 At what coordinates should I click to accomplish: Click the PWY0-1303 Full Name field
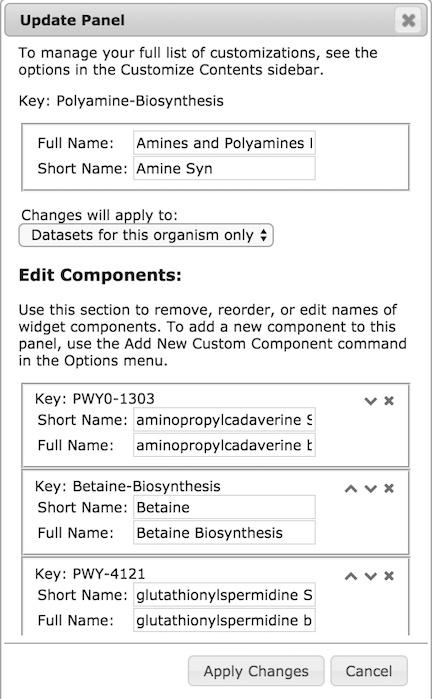click(224, 445)
